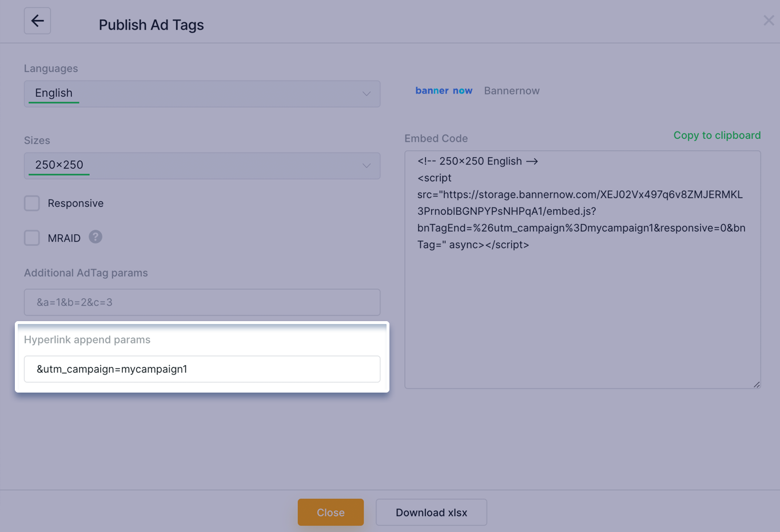
Task: Click inside the Embed Code textarea
Action: click(583, 270)
